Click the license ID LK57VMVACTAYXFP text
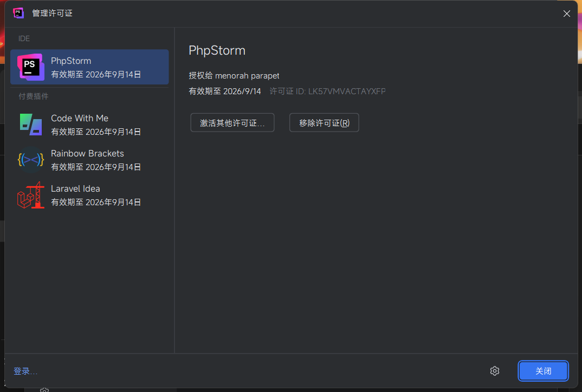The image size is (582, 392). coord(347,91)
